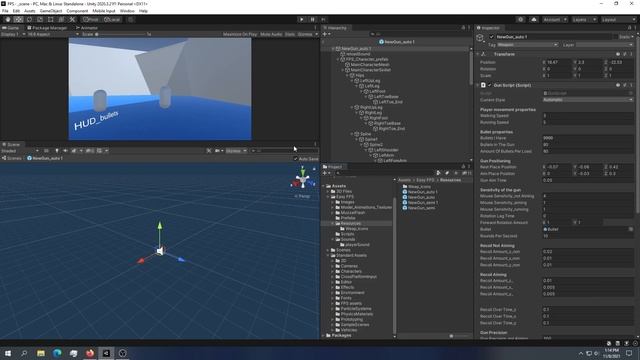Click the Pause button
Viewport: 640px width, 360px height.
coord(313,19)
